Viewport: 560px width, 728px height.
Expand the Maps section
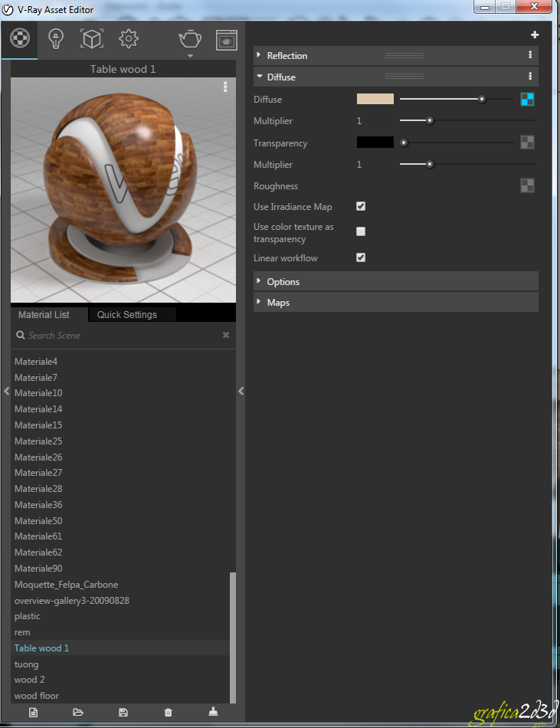[278, 303]
